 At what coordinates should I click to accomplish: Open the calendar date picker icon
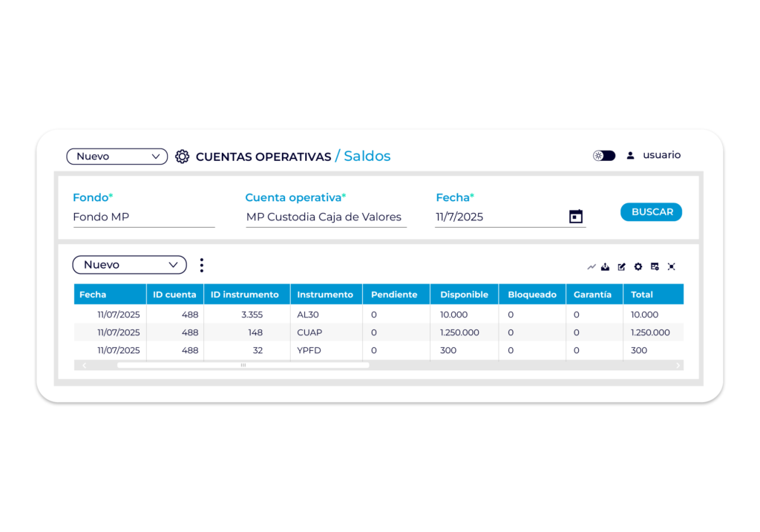(x=576, y=216)
